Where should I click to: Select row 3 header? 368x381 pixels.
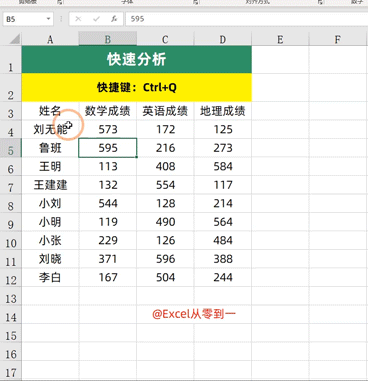pyautogui.click(x=11, y=111)
